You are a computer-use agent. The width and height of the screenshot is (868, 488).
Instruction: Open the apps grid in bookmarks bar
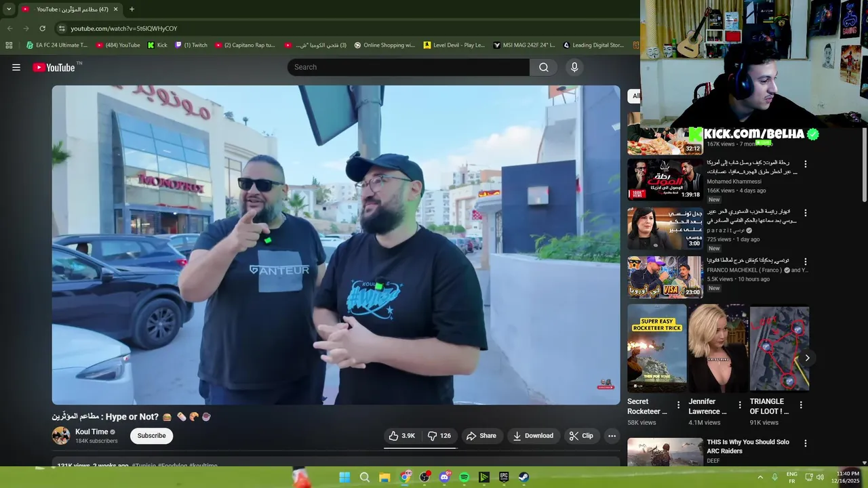(9, 45)
